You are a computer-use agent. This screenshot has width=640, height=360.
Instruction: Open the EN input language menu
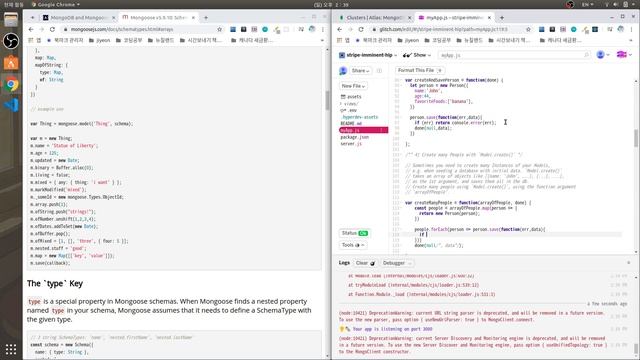pyautogui.click(x=588, y=4)
